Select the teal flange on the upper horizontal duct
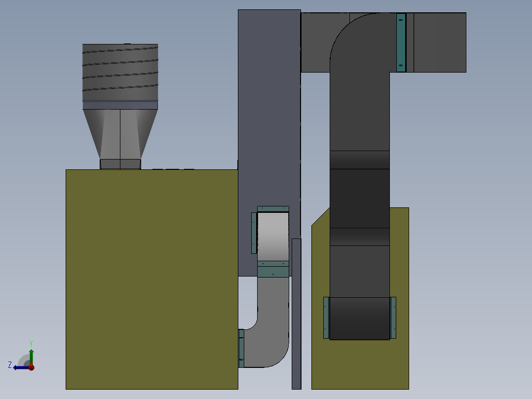 [401, 42]
